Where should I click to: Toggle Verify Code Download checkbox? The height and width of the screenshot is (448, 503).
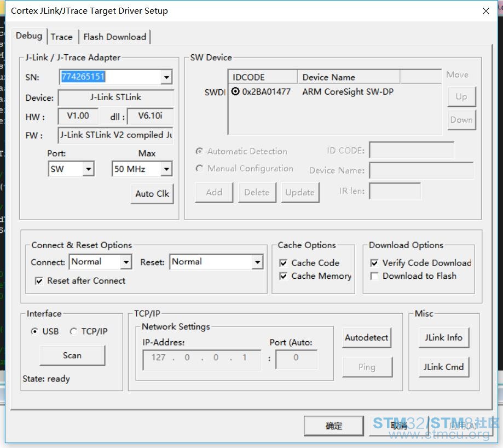click(374, 263)
